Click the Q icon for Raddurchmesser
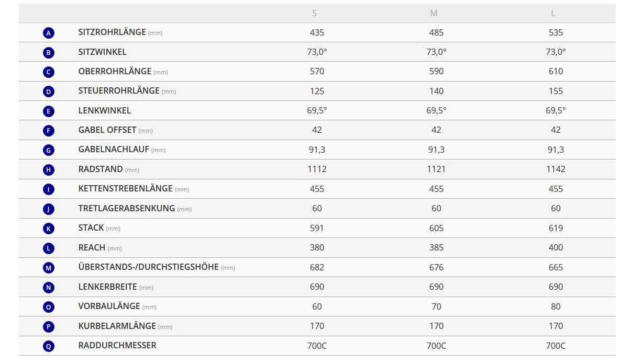The height and width of the screenshot is (364, 631). click(x=49, y=346)
